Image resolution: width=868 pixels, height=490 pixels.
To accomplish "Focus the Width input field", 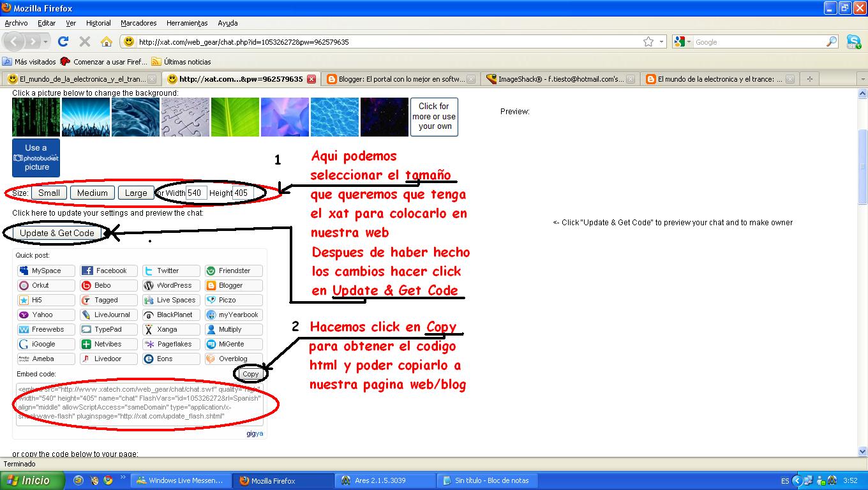I will [197, 193].
